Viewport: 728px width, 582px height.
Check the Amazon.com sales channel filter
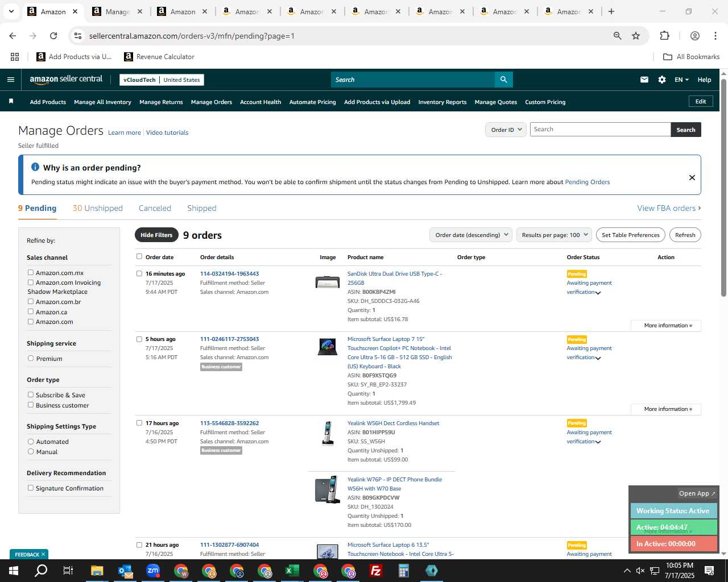coord(31,321)
